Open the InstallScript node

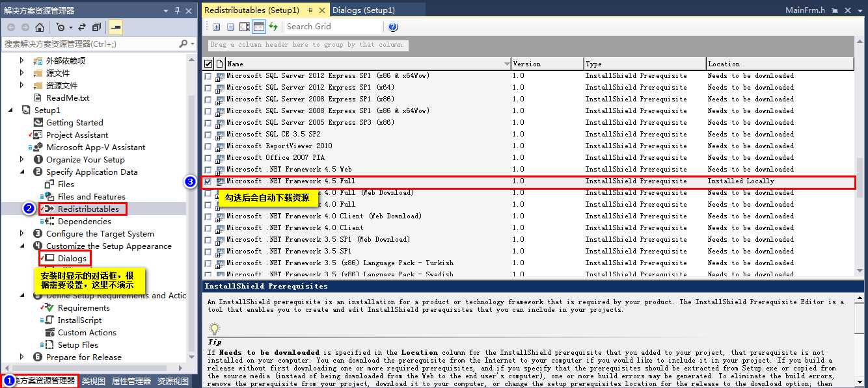[x=79, y=320]
